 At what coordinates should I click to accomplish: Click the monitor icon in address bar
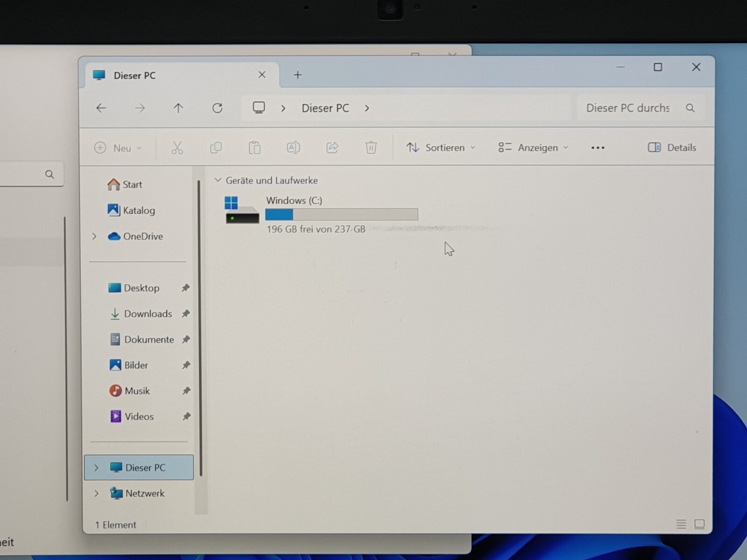pyautogui.click(x=259, y=108)
